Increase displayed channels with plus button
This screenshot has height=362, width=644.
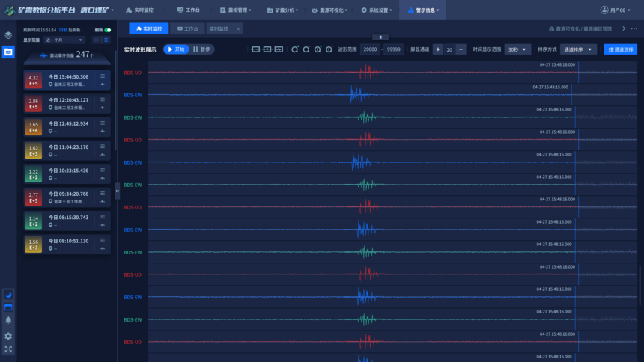click(438, 49)
